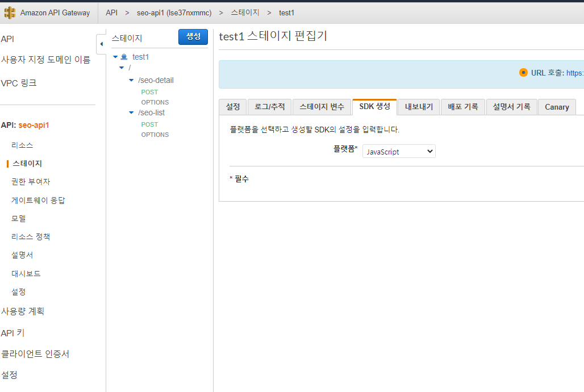
Task: Open the invoke URL https link
Action: [x=575, y=72]
